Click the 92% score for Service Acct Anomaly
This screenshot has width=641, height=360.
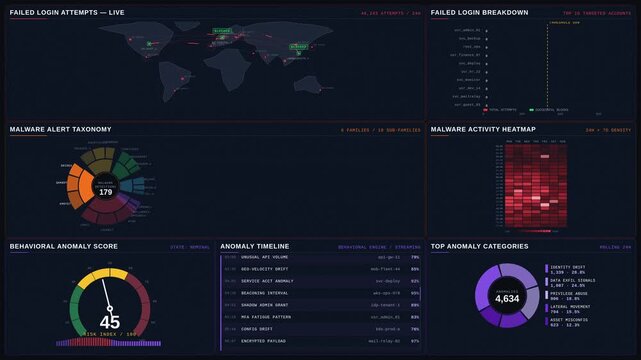coord(415,281)
